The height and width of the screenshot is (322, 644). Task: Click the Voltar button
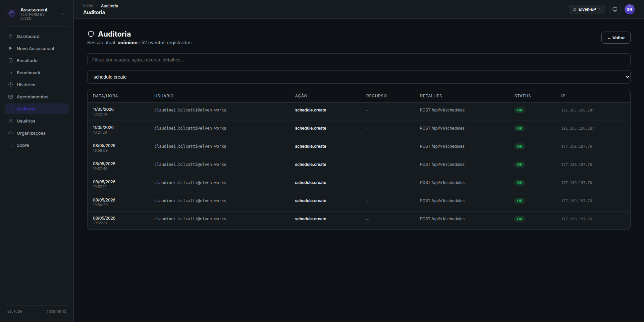(616, 38)
